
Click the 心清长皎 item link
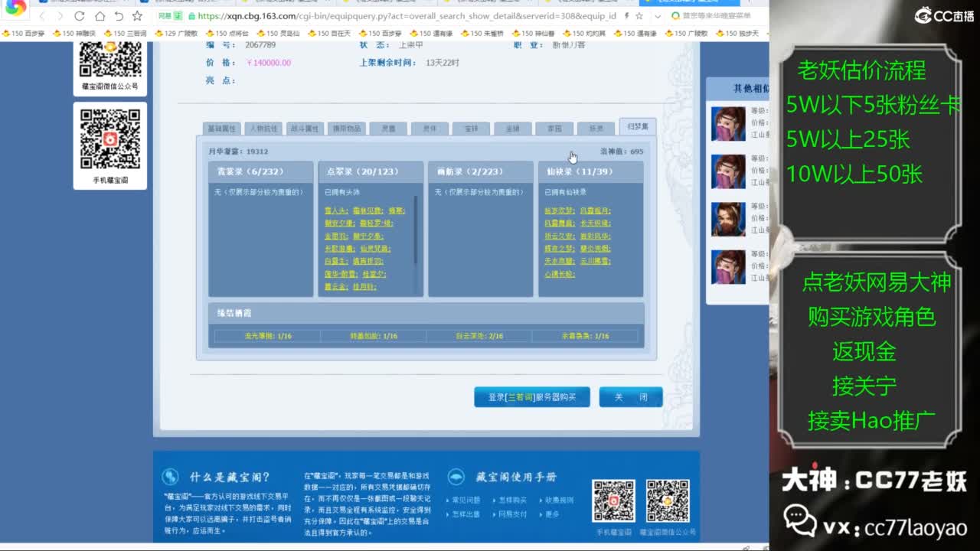tap(559, 273)
